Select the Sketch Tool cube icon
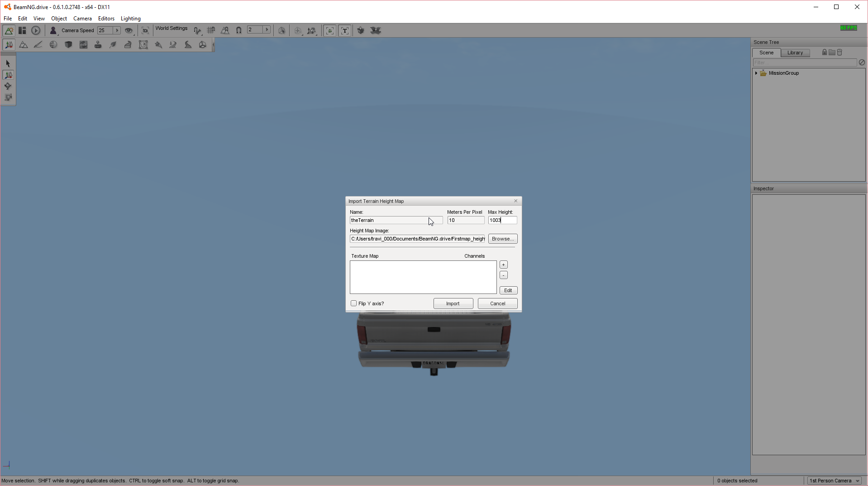 coord(68,45)
